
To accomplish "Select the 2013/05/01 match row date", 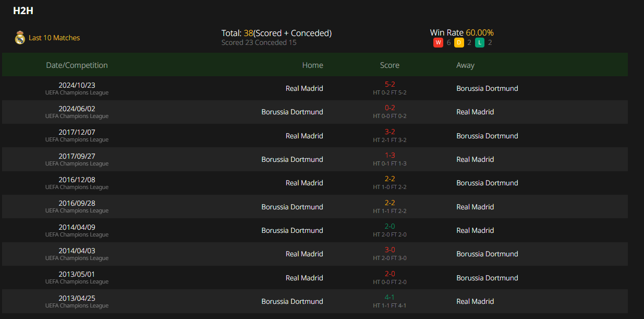I will (x=77, y=274).
